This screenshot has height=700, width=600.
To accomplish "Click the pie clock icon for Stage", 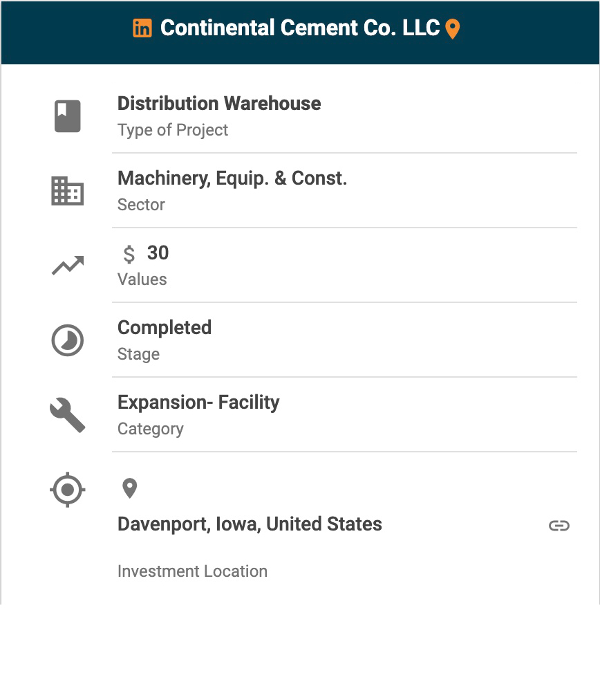I will tap(68, 341).
